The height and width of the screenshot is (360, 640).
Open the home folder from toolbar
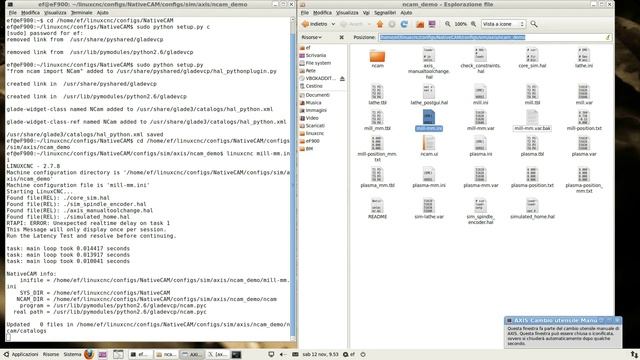tap(420, 24)
